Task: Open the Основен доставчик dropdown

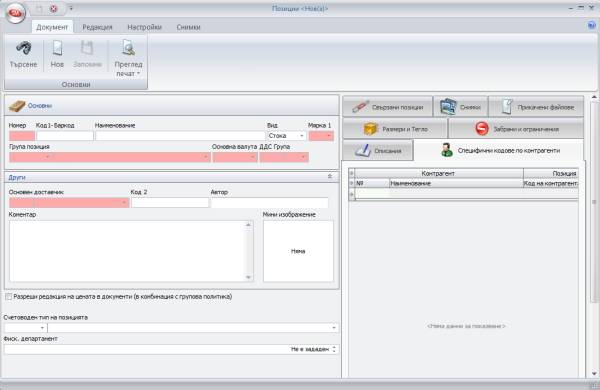Action: point(124,203)
